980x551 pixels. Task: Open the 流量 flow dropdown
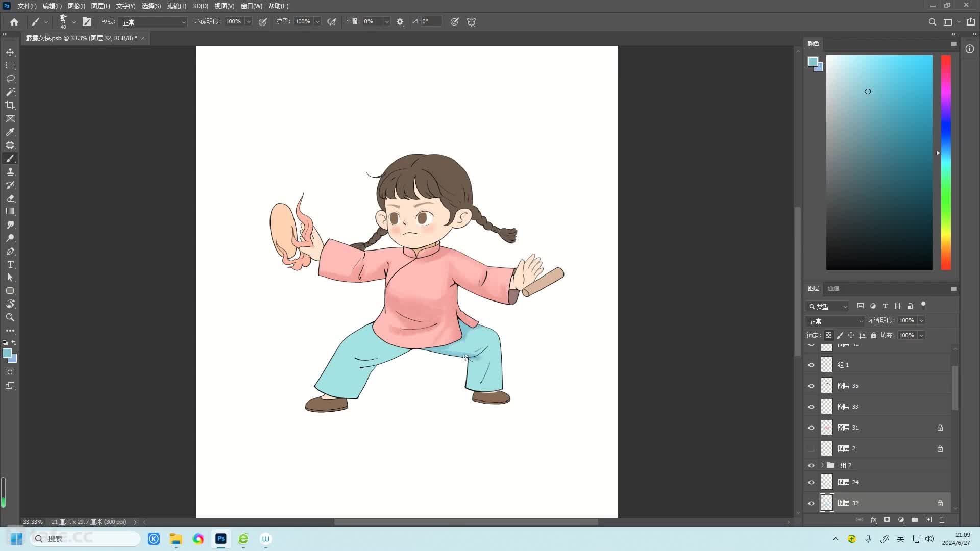click(x=317, y=22)
